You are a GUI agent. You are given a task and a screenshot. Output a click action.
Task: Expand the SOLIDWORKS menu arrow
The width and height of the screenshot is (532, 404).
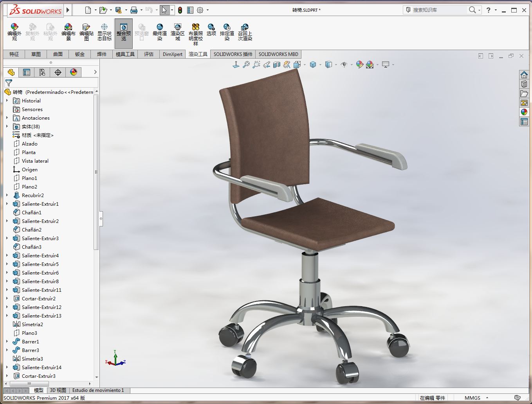[68, 10]
